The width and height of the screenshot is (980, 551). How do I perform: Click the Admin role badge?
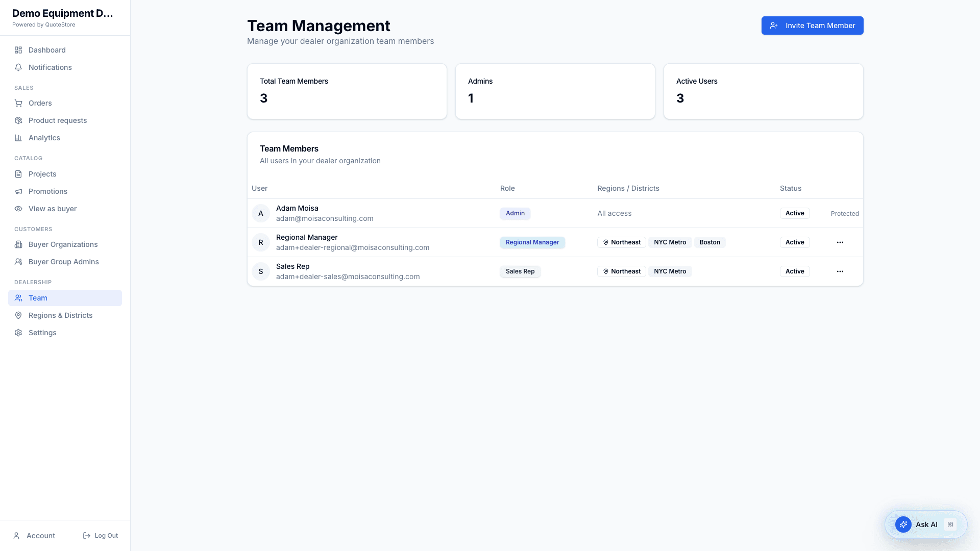[x=515, y=213]
